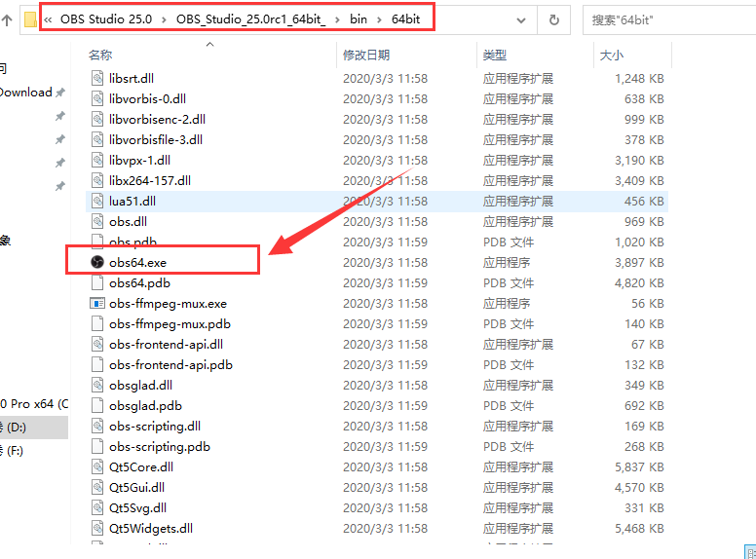Click the obs64.exe OBS logo icon
Image resolution: width=756 pixels, height=559 pixels.
(x=97, y=262)
